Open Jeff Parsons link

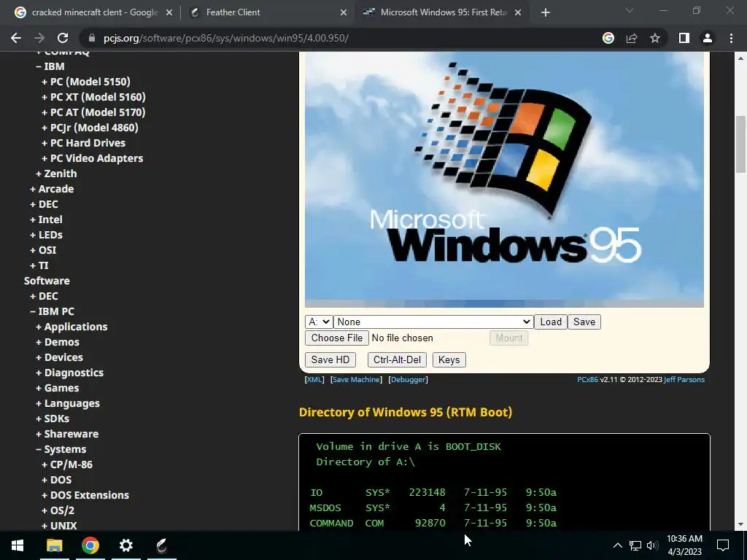(x=684, y=379)
